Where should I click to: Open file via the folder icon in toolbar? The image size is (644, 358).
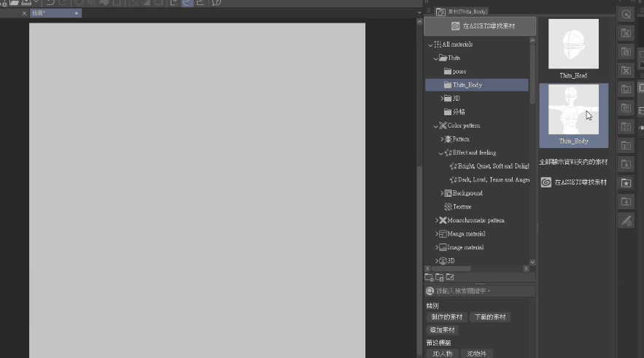click(14, 2)
